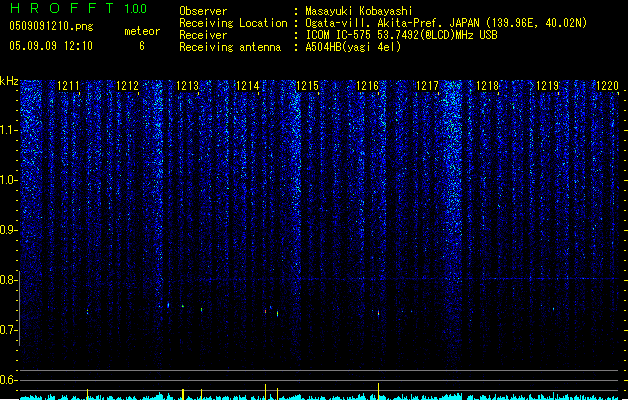
Task: Click the 'meteor' count label
Action: coord(142,31)
